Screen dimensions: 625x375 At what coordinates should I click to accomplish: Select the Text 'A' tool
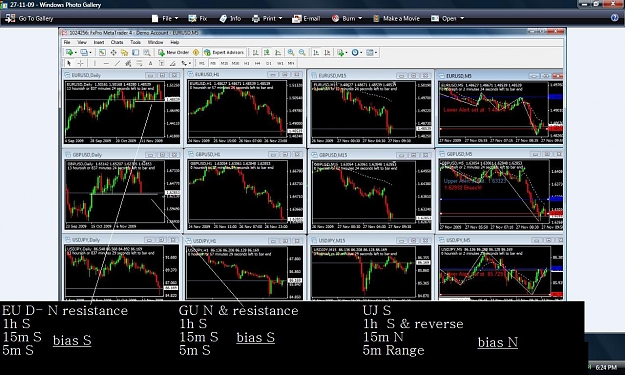pos(150,63)
